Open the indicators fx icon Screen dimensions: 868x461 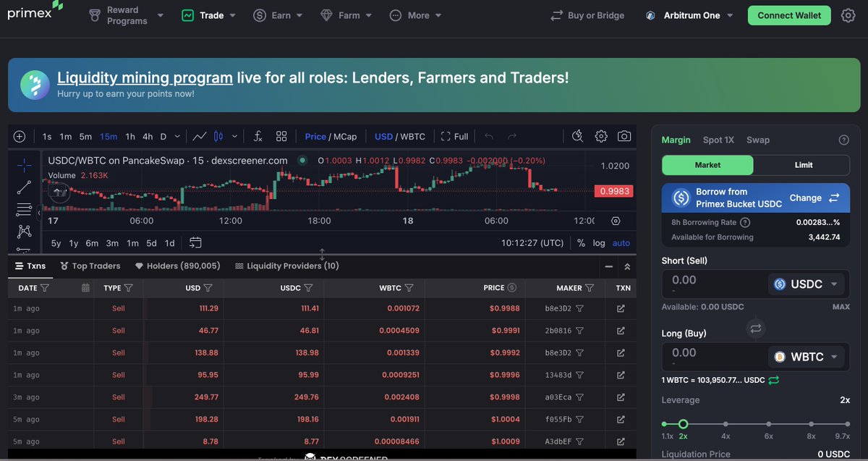[x=258, y=136]
